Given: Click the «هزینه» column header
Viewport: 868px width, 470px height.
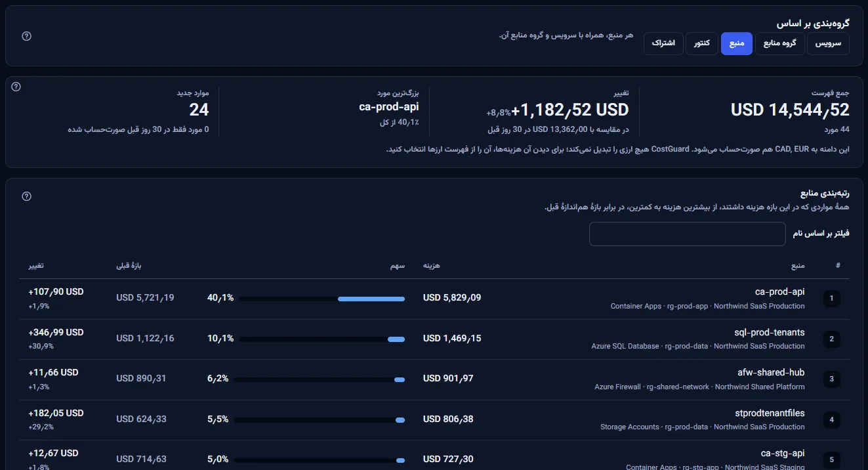Looking at the screenshot, I should click(x=431, y=266).
